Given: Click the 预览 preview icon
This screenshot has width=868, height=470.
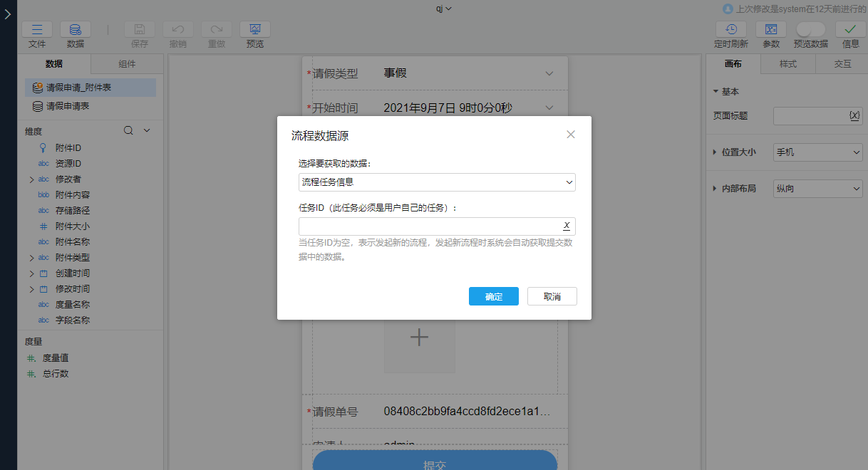Looking at the screenshot, I should click(x=254, y=30).
